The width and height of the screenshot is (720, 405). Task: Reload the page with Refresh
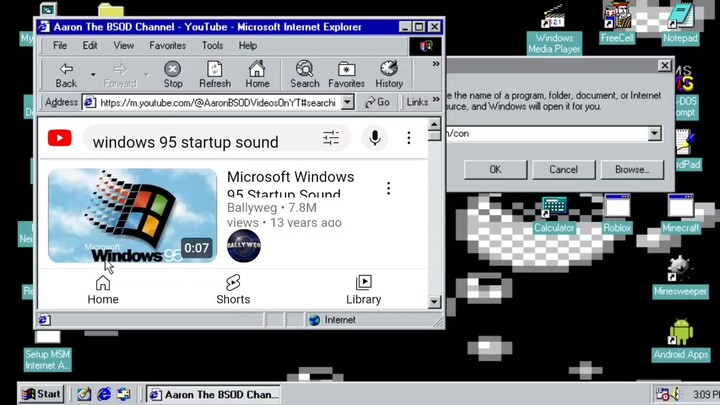(x=214, y=75)
